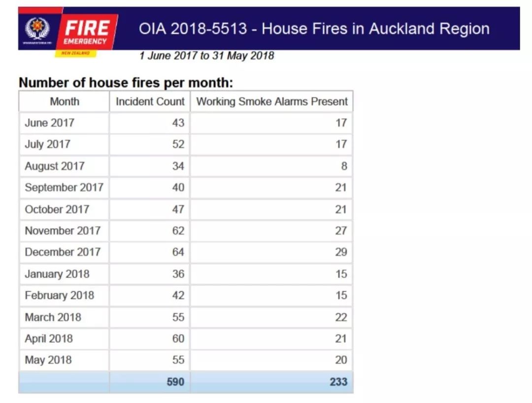Click the Number of house fires heading
This screenshot has width=532, height=403.
coord(126,83)
